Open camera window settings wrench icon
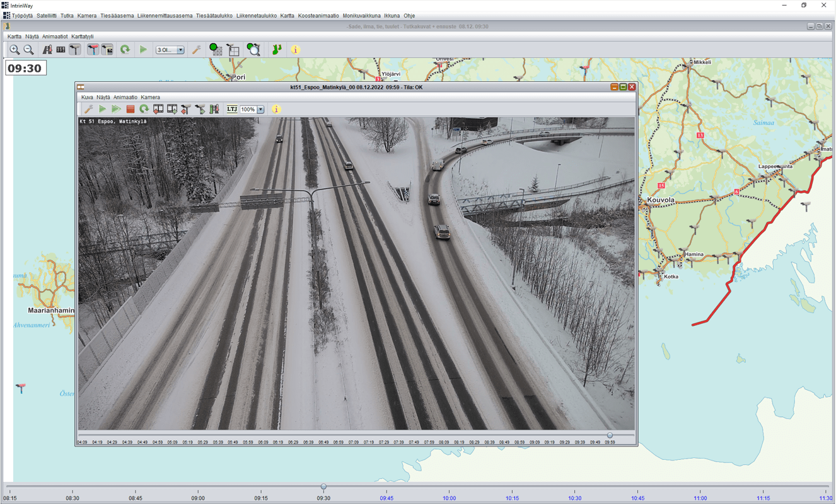836x504 pixels. [x=88, y=110]
